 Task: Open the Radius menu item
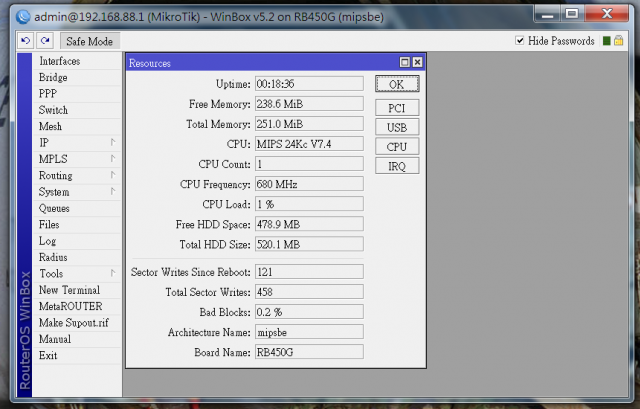click(x=77, y=257)
